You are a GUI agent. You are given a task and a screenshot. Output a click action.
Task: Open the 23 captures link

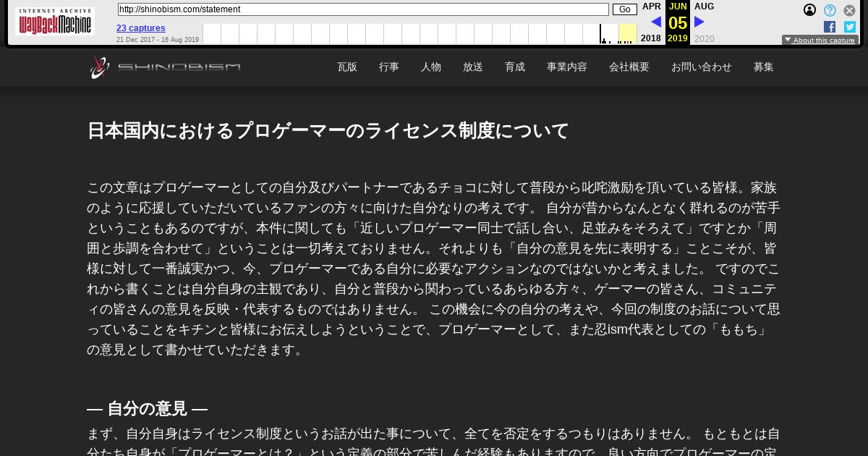(141, 28)
